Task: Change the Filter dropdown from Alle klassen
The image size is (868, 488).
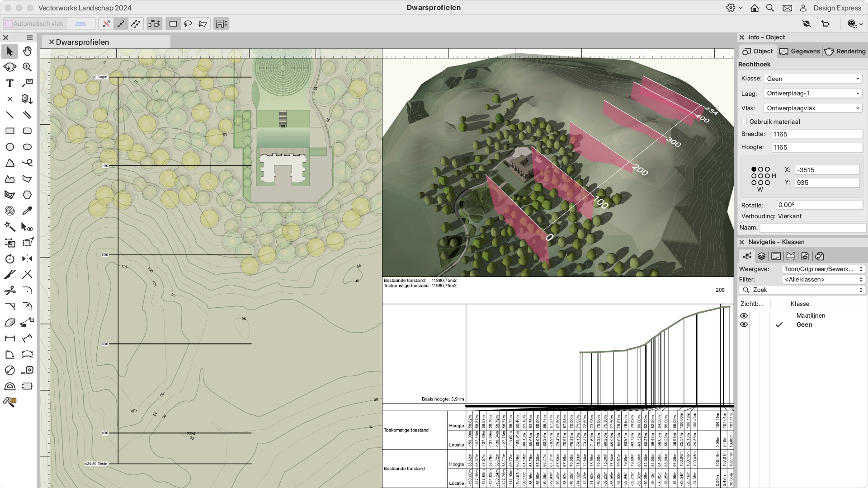Action: (824, 279)
